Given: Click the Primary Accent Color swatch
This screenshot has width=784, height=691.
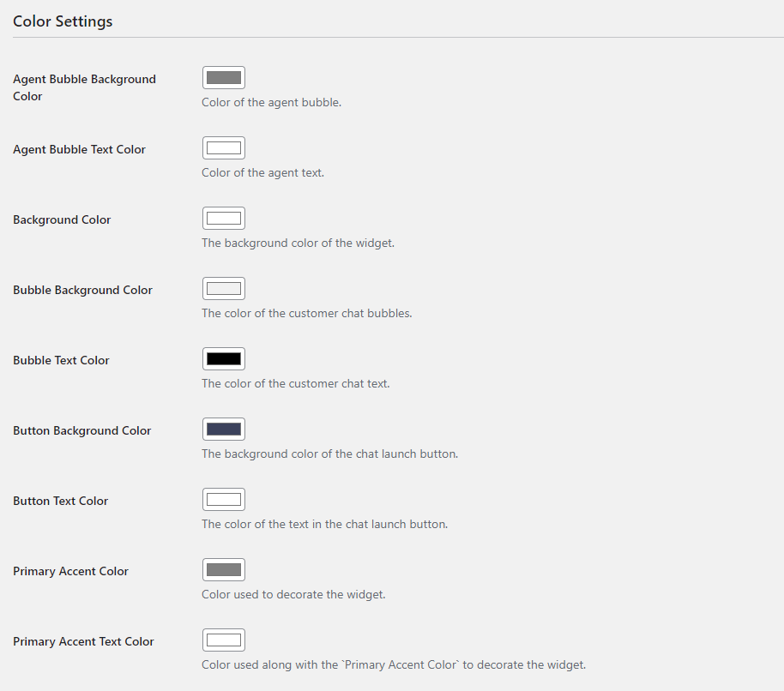Looking at the screenshot, I should [224, 569].
